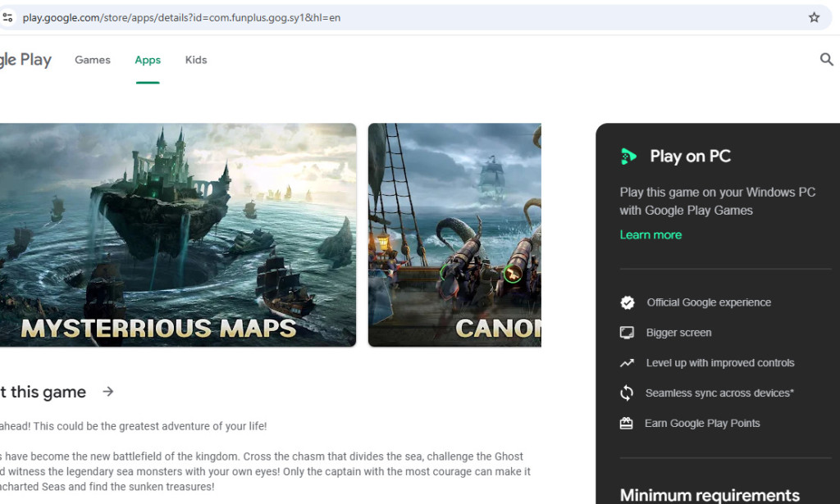Viewport: 840px width, 504px height.
Task: Open the Learn more link
Action: 651,234
